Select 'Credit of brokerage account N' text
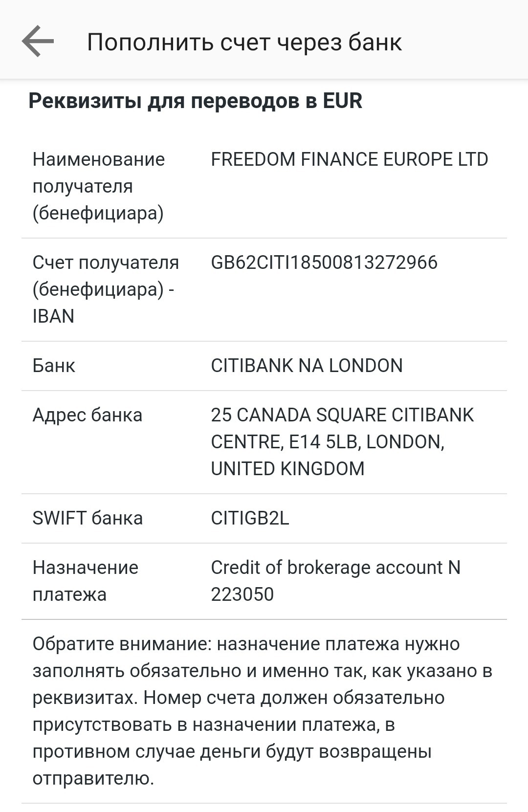Screen dimensions: 528x812 (335, 568)
